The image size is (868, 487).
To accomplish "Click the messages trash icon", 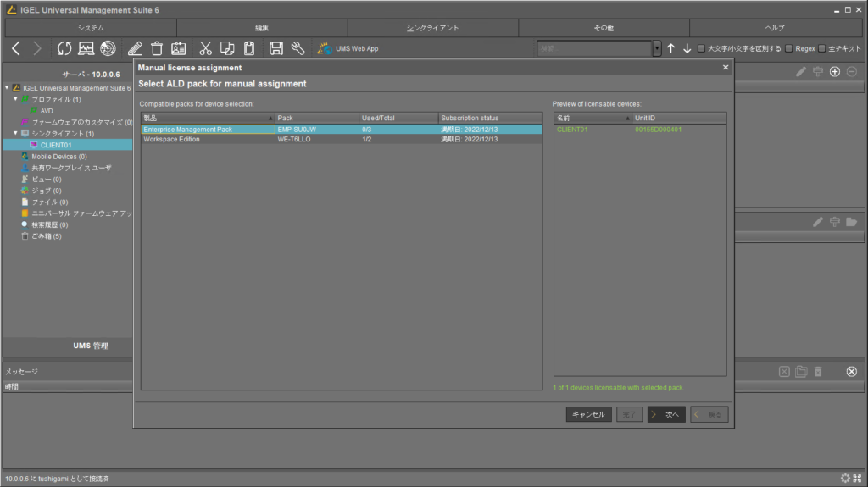I will pyautogui.click(x=818, y=371).
